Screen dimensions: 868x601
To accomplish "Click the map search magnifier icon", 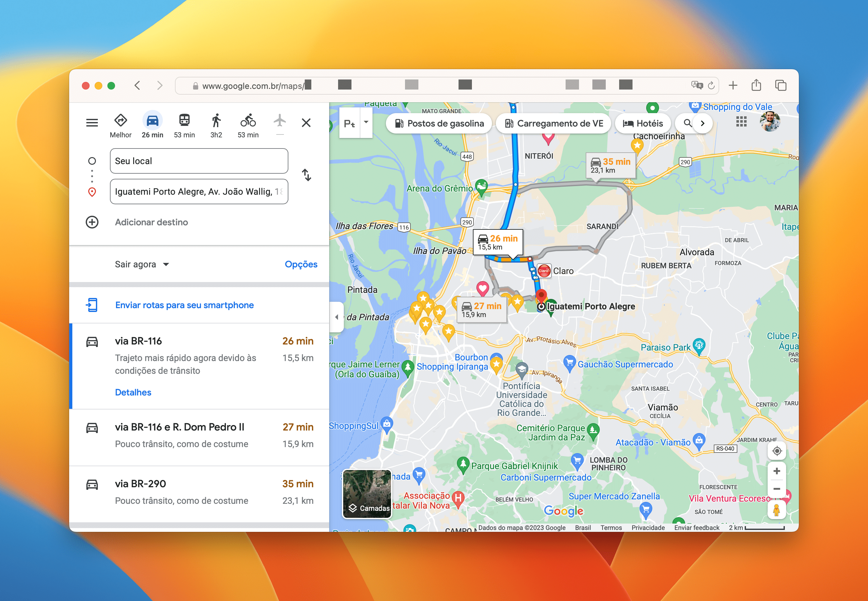I will (x=687, y=123).
